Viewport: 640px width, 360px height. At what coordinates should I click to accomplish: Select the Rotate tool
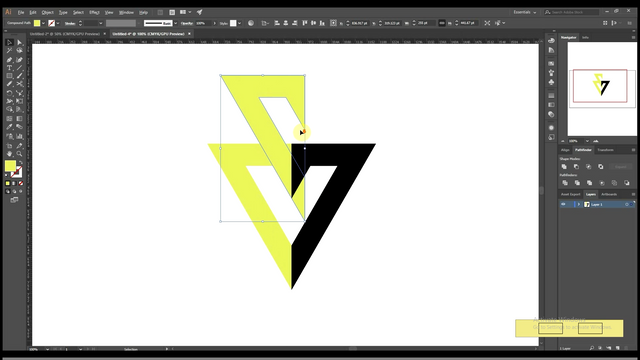pyautogui.click(x=9, y=93)
